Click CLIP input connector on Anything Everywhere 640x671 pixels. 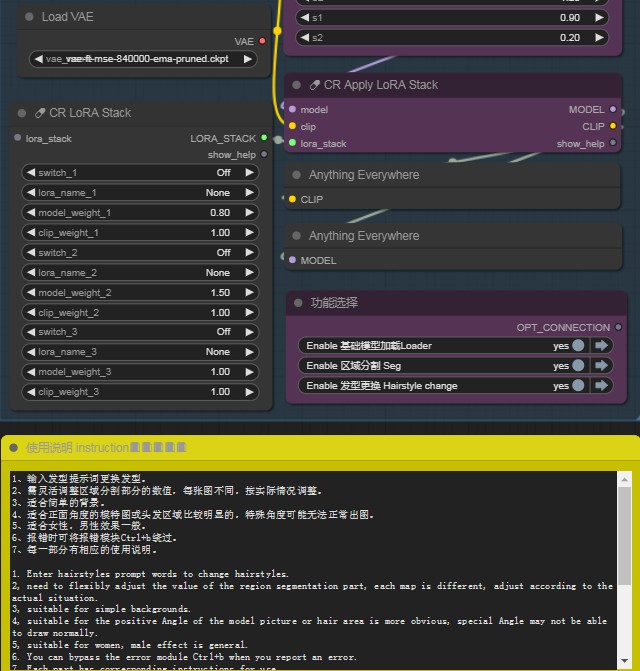292,199
